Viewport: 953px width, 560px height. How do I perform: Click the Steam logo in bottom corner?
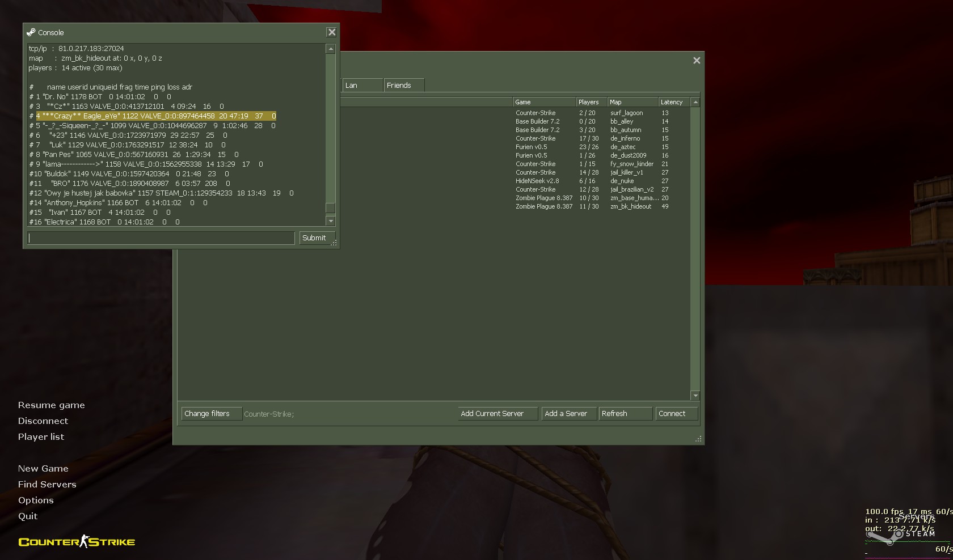[901, 536]
